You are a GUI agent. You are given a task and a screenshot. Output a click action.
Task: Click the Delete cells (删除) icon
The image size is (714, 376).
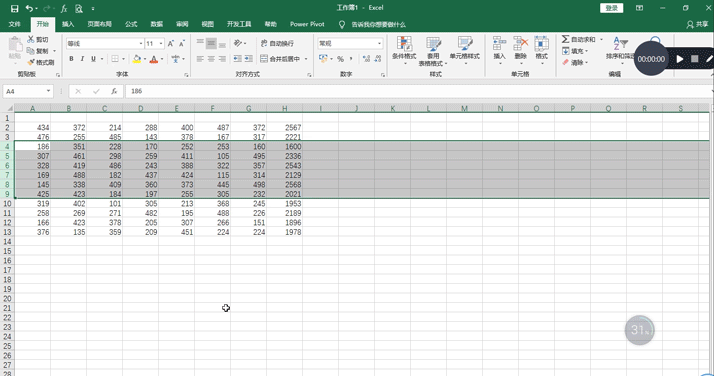pyautogui.click(x=520, y=48)
